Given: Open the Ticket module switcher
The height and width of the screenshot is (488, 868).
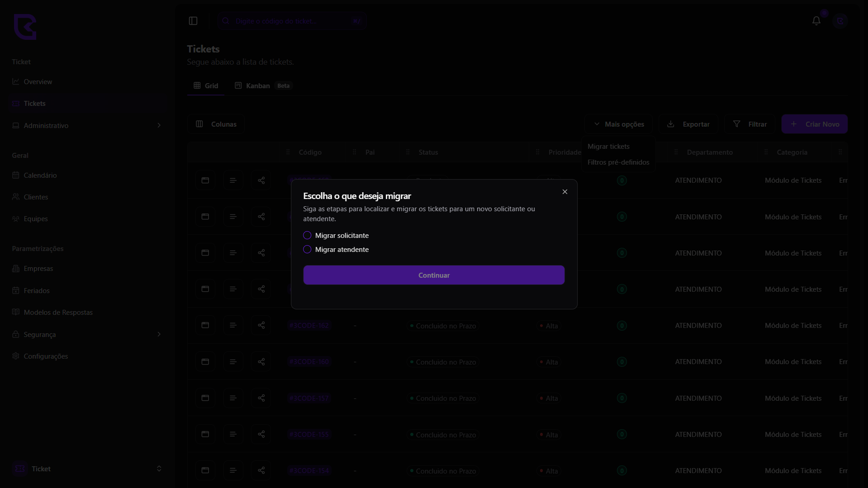Looking at the screenshot, I should [87, 469].
